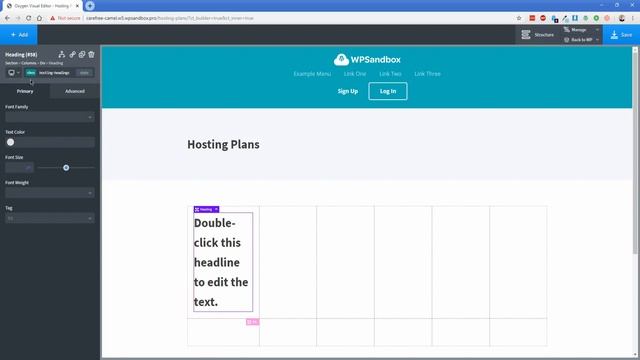Viewport: 640px width, 360px height.
Task: Click the browser address bar URL
Action: pos(170,18)
